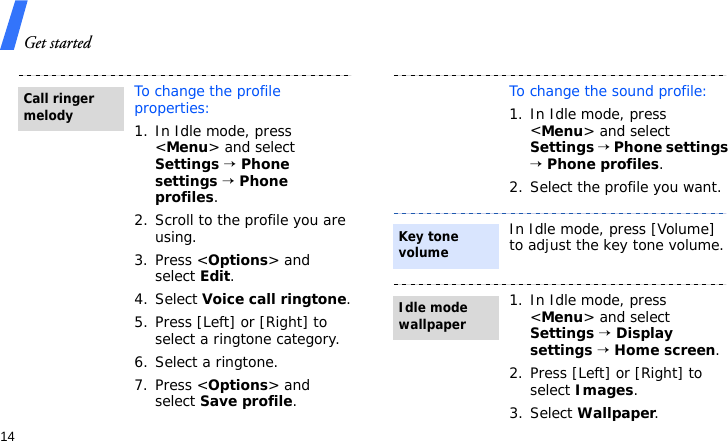Select the "Idle mode wallpaper" label box
The height and width of the screenshot is (441, 728).
pos(446,316)
